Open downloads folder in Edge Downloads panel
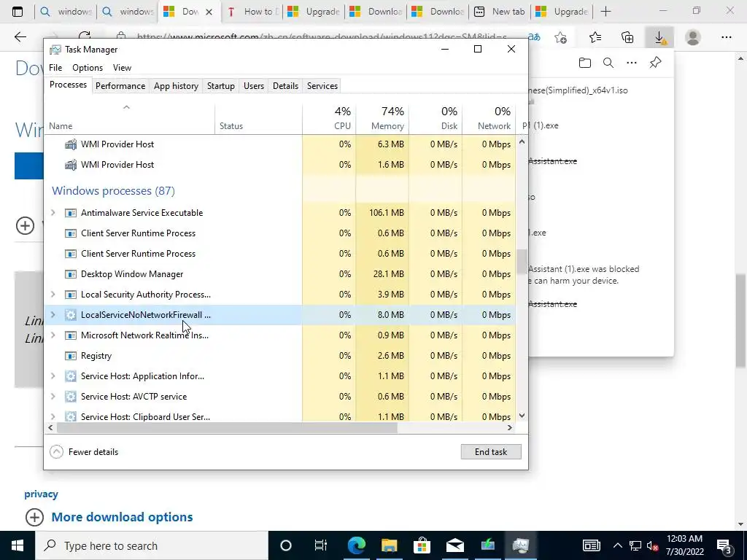This screenshot has width=747, height=560. (585, 63)
